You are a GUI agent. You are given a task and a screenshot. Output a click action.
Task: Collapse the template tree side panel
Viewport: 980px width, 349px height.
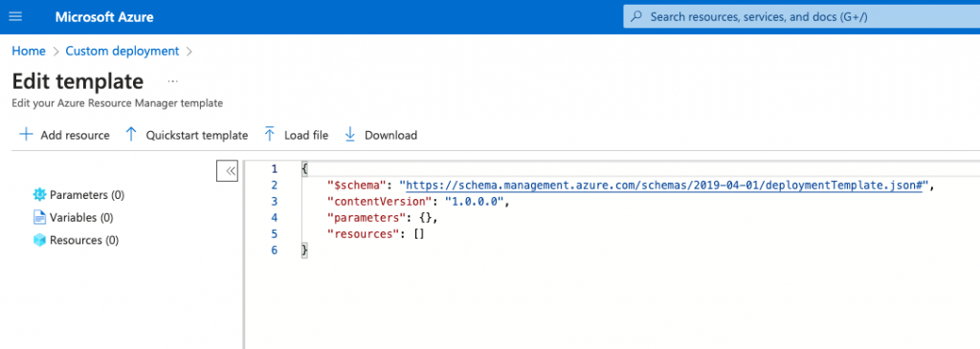[228, 170]
